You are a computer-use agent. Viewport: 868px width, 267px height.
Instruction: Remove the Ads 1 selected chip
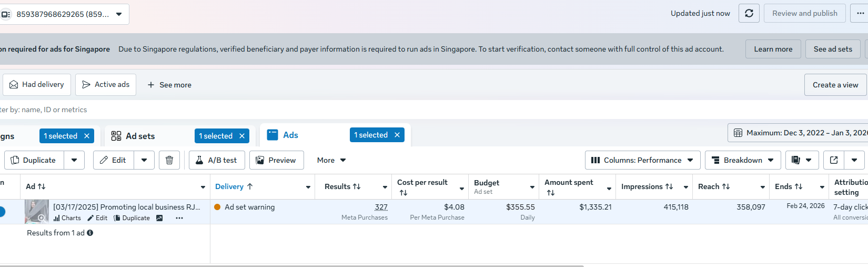397,135
